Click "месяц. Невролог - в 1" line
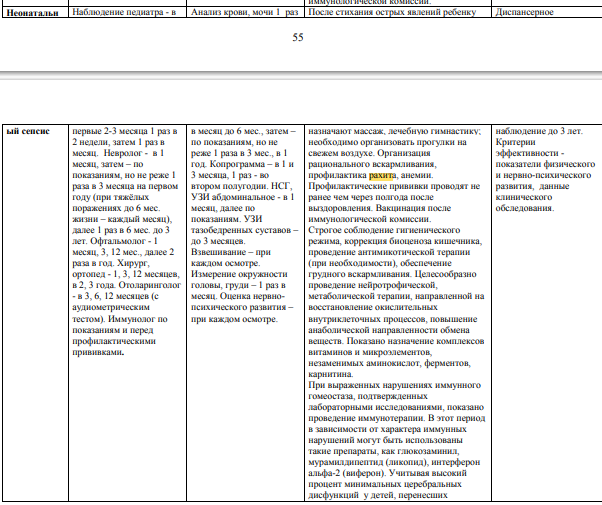602x505 pixels. point(118,153)
